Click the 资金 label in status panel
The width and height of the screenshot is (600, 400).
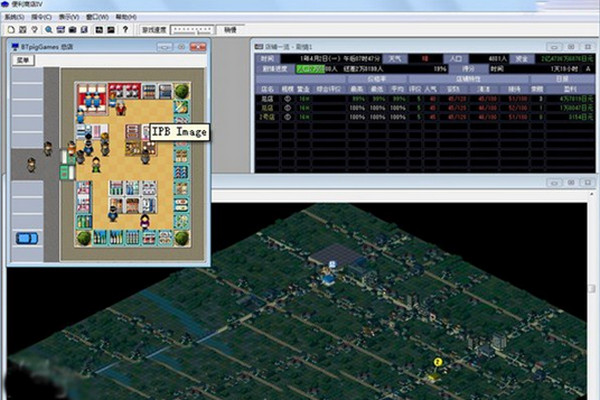click(522, 59)
